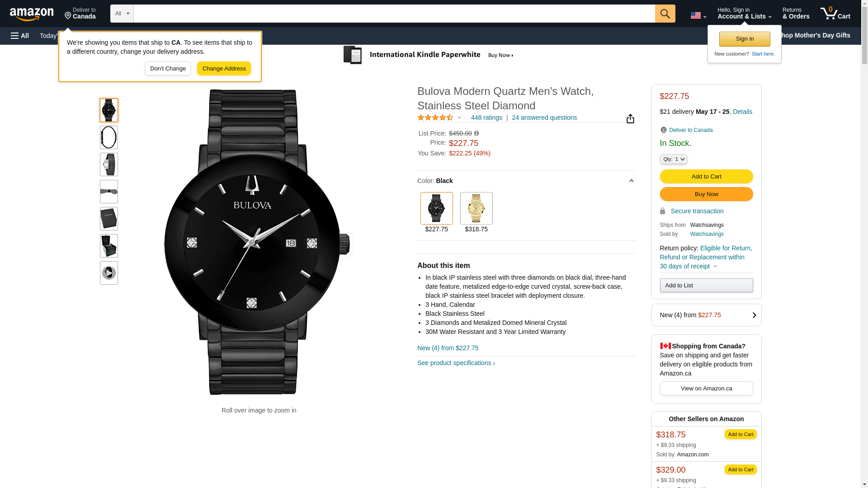This screenshot has width=868, height=488.
Task: Open the country flag language selector
Action: pyautogui.click(x=698, y=15)
